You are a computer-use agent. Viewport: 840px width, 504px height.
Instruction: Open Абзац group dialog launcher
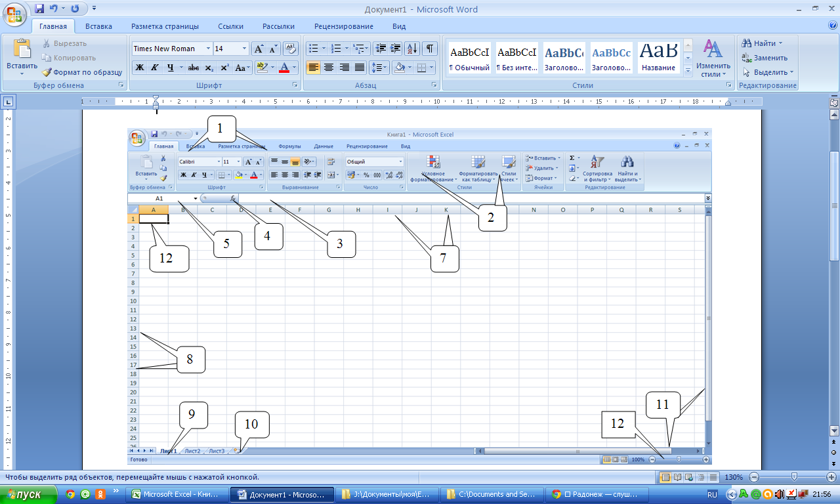[434, 85]
